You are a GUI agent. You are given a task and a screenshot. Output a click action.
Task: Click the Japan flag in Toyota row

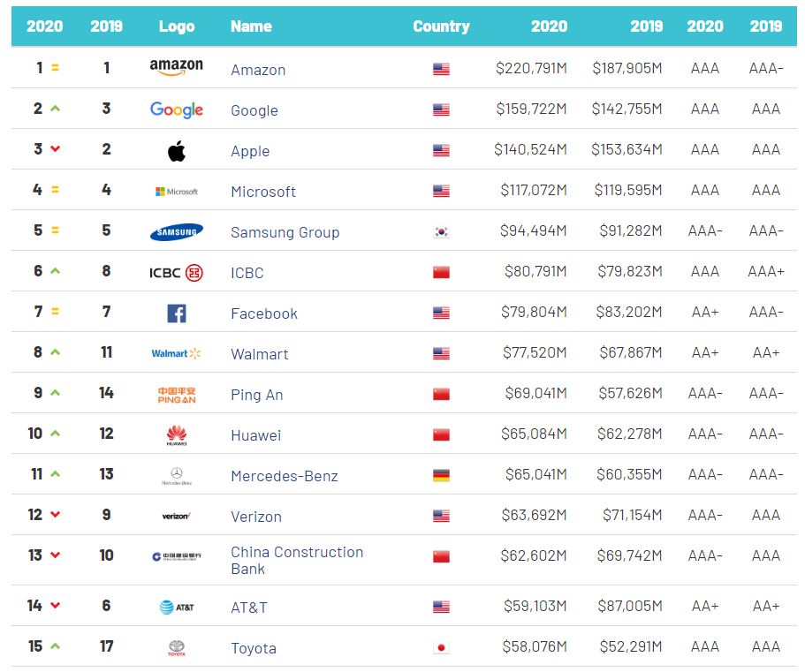[441, 648]
